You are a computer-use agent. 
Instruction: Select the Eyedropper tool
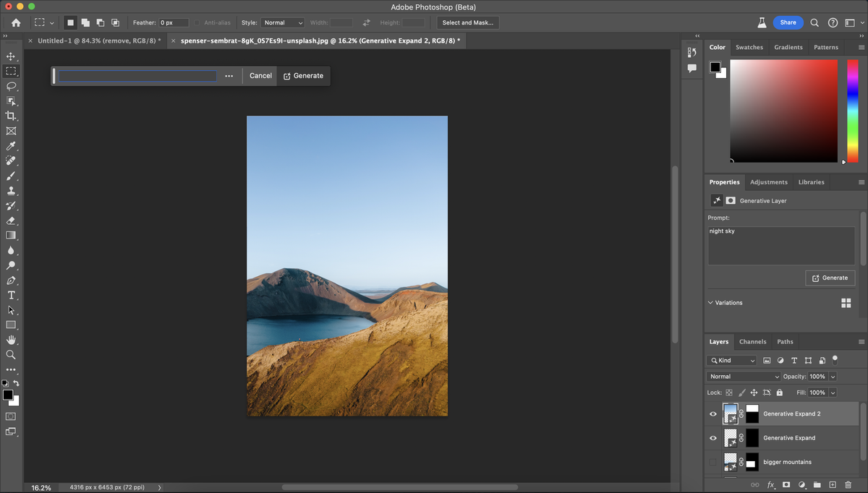coord(11,145)
